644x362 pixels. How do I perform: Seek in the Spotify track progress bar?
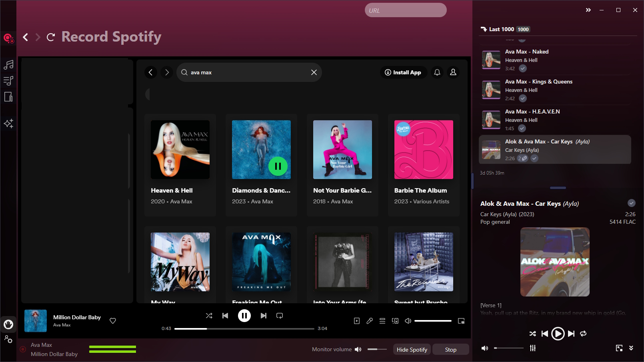pyautogui.click(x=244, y=329)
